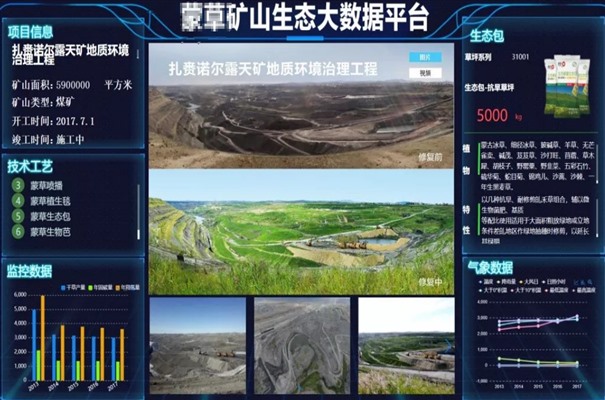Open the left bottom mine thumbnail
Screen dimensions: 605x400
[198, 345]
